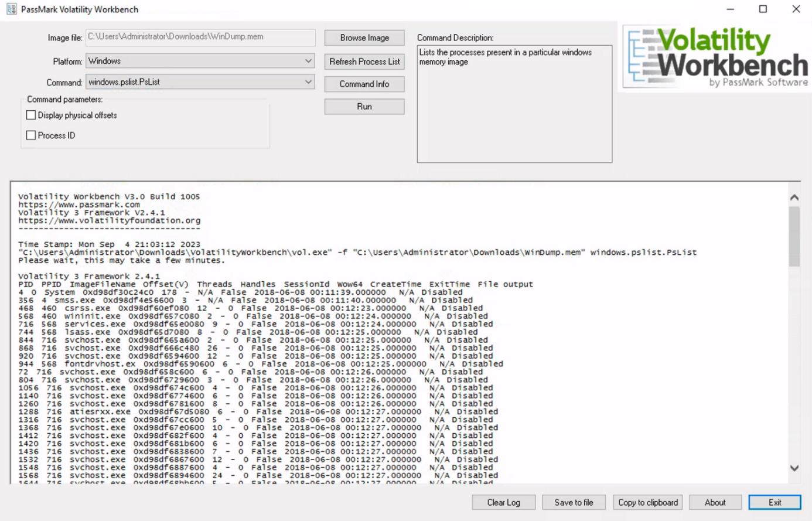The width and height of the screenshot is (812, 521).
Task: Click Browse Image button
Action: click(364, 38)
